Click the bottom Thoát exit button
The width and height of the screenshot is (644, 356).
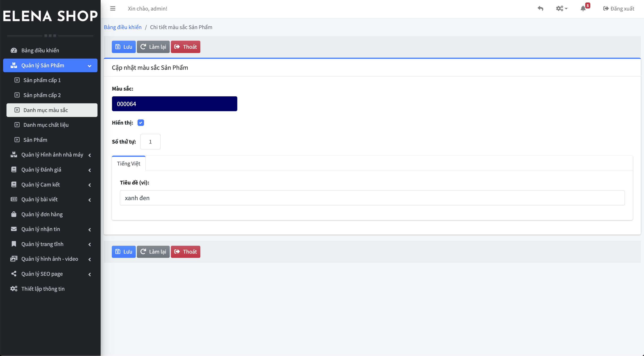[x=185, y=252]
